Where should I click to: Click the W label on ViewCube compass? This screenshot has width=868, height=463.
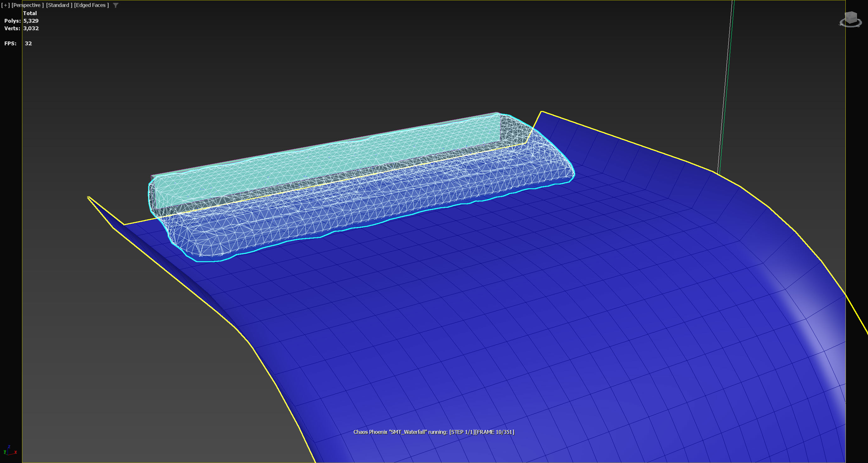click(x=842, y=24)
